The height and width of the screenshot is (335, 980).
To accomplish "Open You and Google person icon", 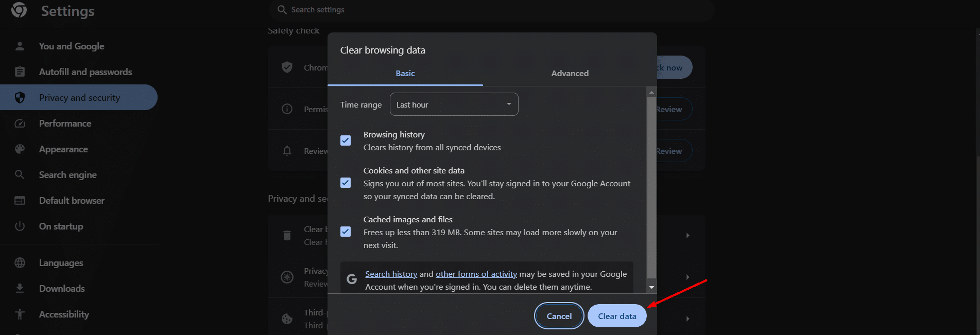I will tap(20, 46).
